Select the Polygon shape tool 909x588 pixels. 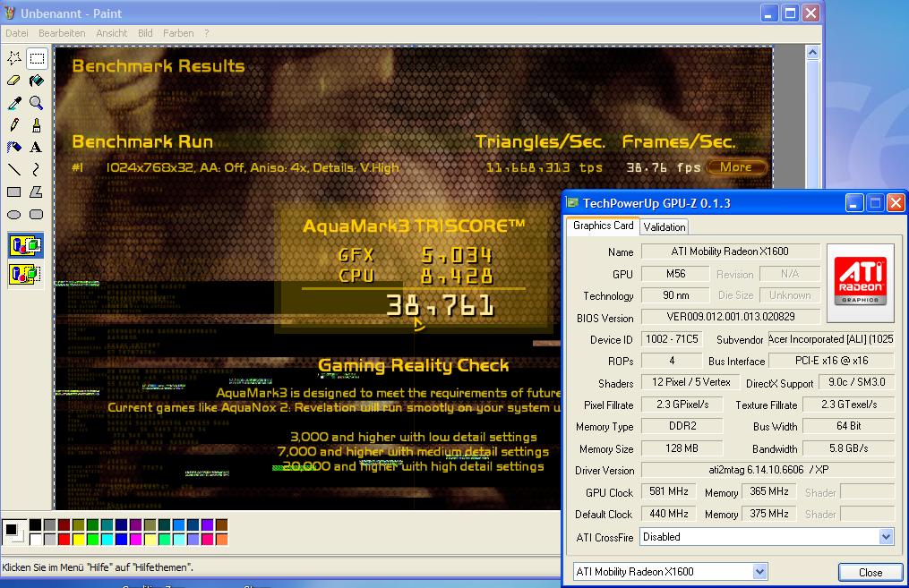[x=37, y=192]
